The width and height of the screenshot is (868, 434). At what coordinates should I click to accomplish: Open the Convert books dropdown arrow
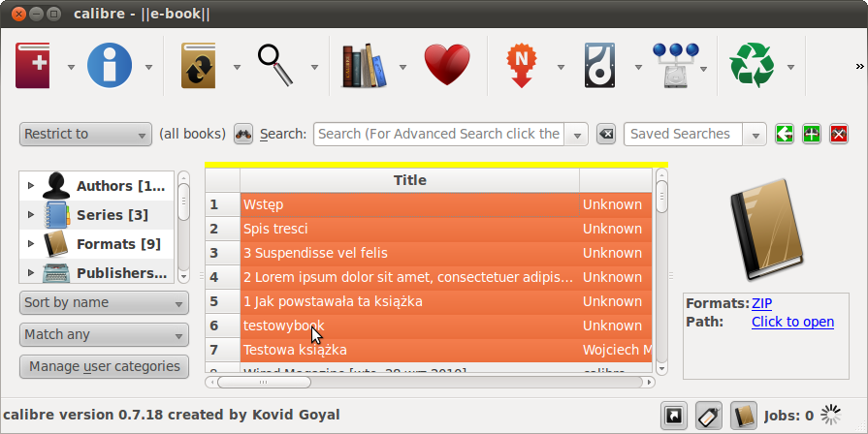(x=237, y=67)
